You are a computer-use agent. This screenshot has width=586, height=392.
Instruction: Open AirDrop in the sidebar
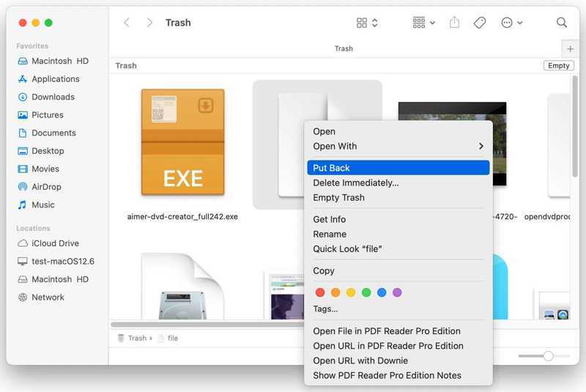click(40, 186)
